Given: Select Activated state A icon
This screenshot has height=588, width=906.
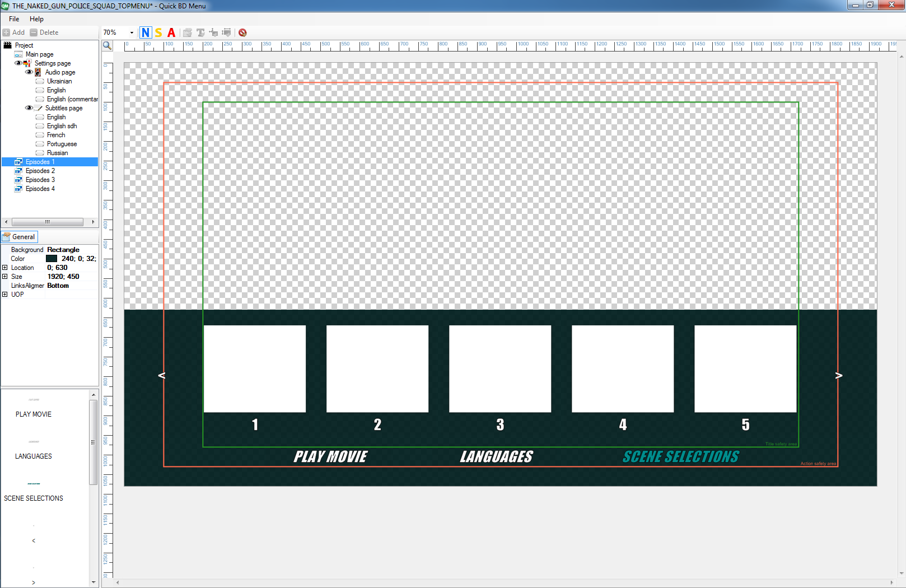Looking at the screenshot, I should point(171,32).
